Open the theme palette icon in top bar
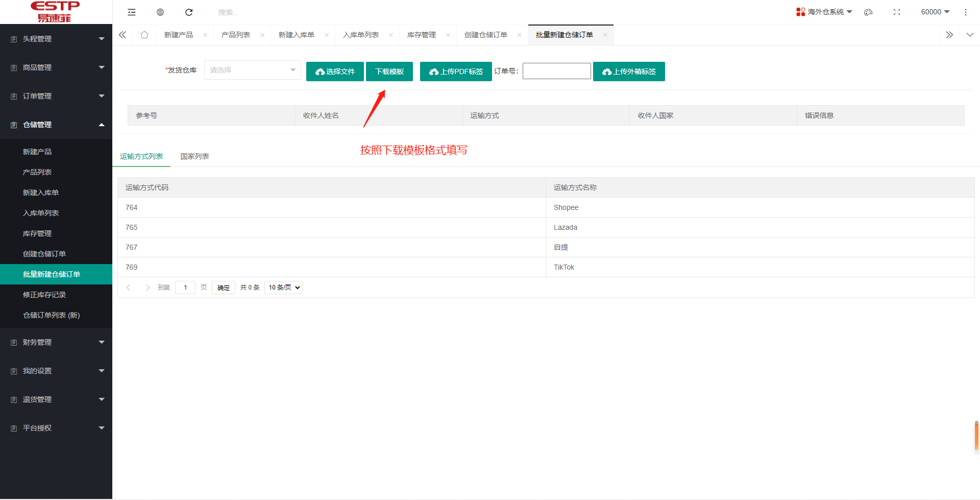Viewport: 980px width, 500px height. 868,12
